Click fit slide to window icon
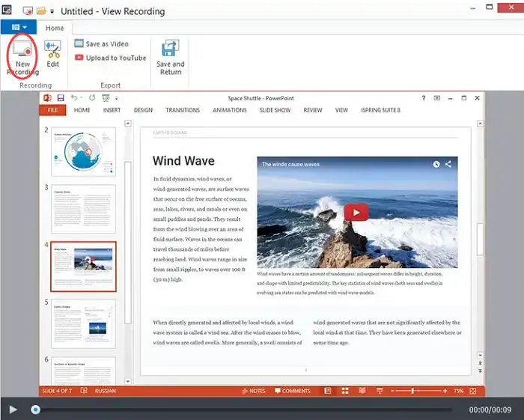 click(473, 391)
